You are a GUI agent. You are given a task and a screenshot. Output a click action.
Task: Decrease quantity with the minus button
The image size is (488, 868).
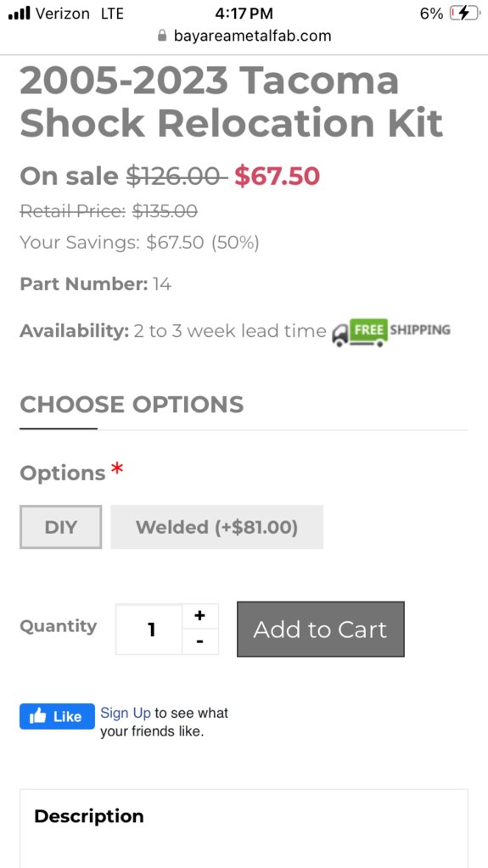(x=200, y=641)
